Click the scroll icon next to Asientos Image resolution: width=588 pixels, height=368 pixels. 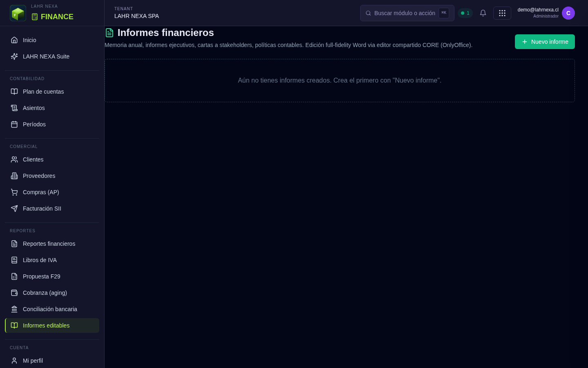(x=14, y=108)
